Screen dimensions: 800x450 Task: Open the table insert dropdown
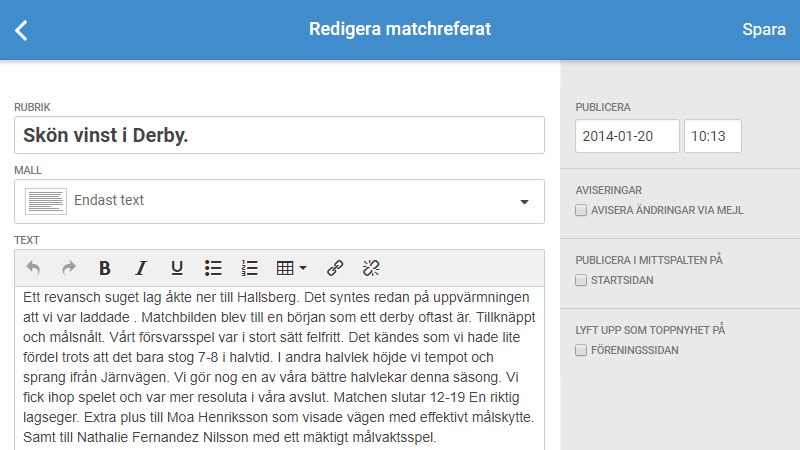(291, 268)
